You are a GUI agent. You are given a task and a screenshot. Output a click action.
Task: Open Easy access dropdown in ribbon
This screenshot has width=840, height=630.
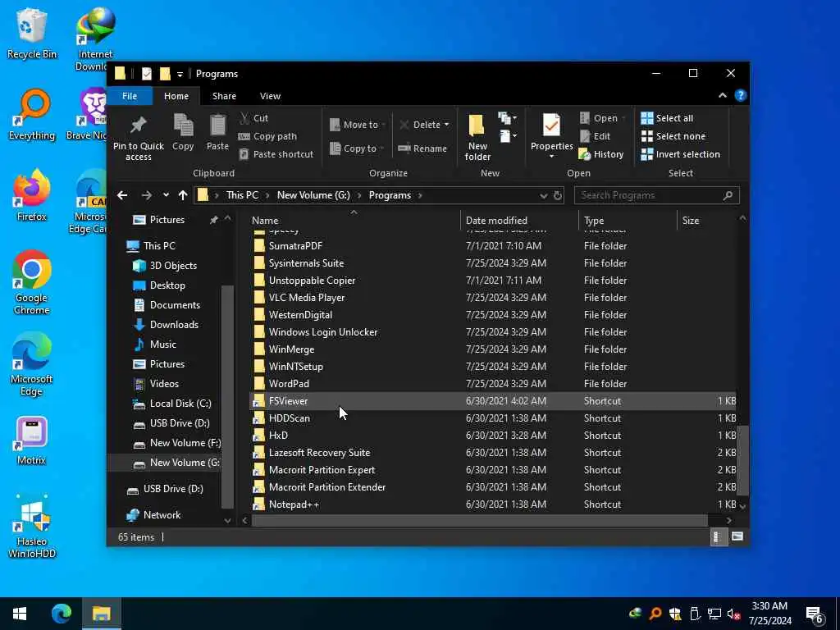(508, 136)
